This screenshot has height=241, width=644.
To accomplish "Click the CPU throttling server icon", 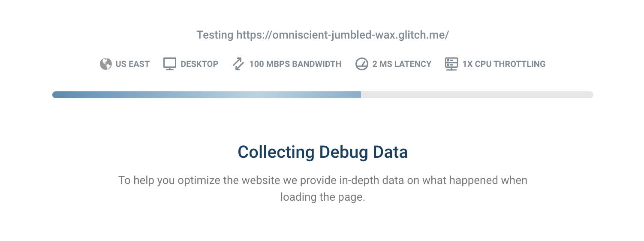I will (451, 64).
